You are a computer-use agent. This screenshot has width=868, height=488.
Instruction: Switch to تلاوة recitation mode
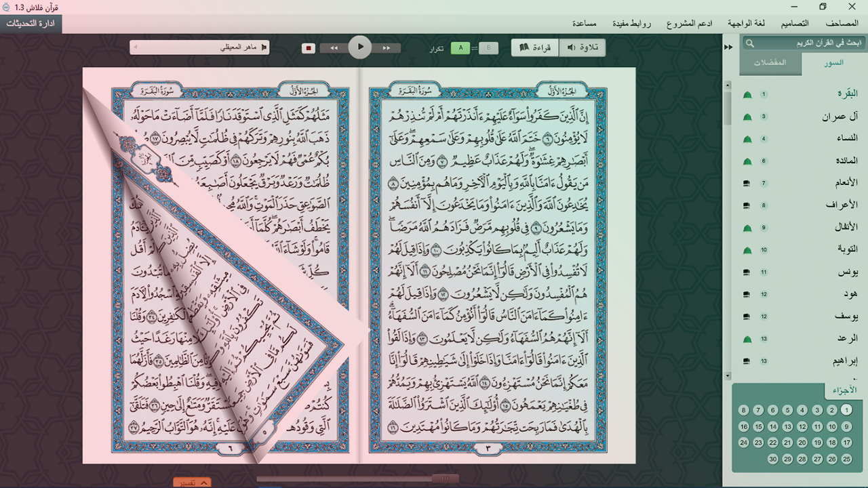(582, 47)
